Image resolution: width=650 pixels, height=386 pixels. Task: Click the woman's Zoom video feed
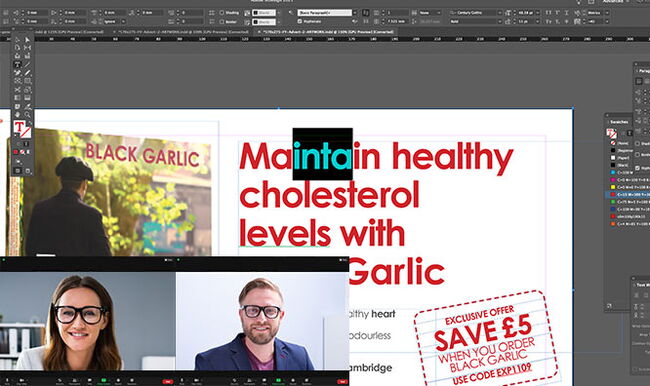[x=87, y=321]
